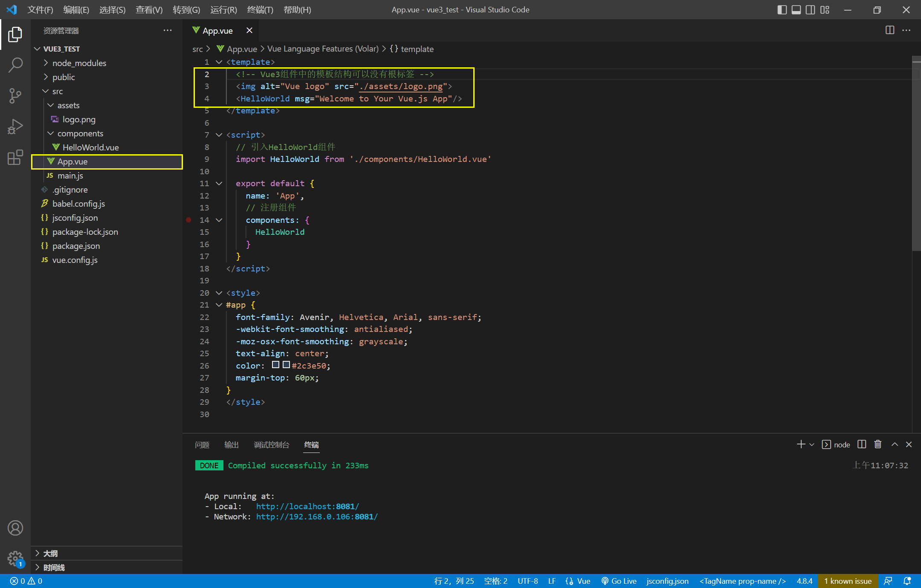921x588 pixels.
Task: Click the feedback icon in status bar
Action: pos(888,581)
